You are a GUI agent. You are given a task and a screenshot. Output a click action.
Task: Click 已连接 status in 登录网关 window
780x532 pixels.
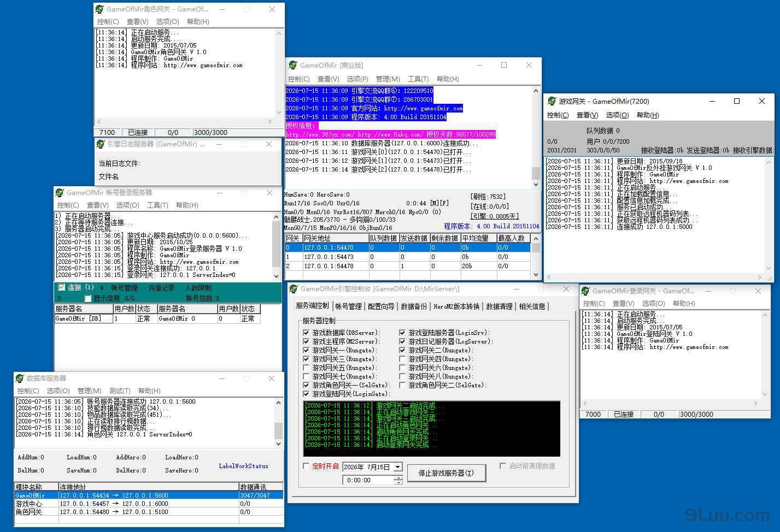click(624, 414)
